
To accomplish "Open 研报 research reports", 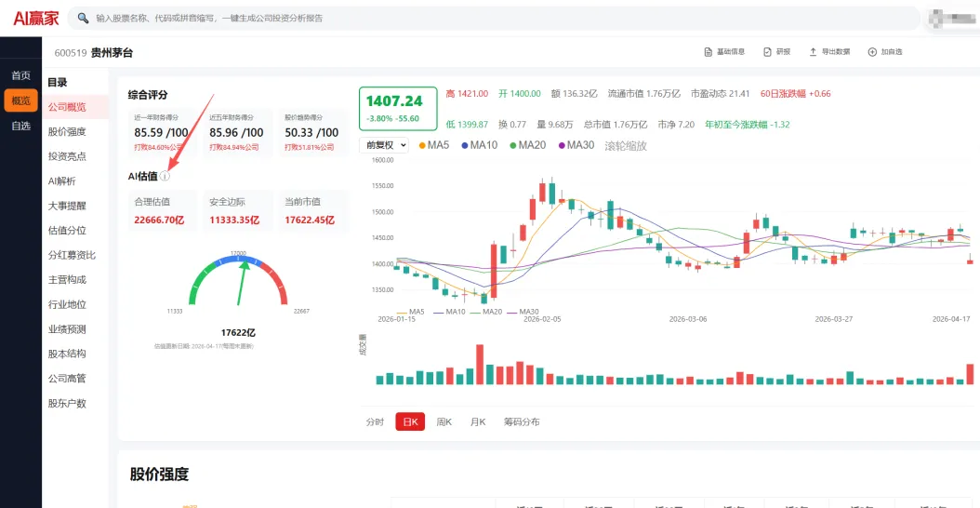I will click(x=777, y=52).
